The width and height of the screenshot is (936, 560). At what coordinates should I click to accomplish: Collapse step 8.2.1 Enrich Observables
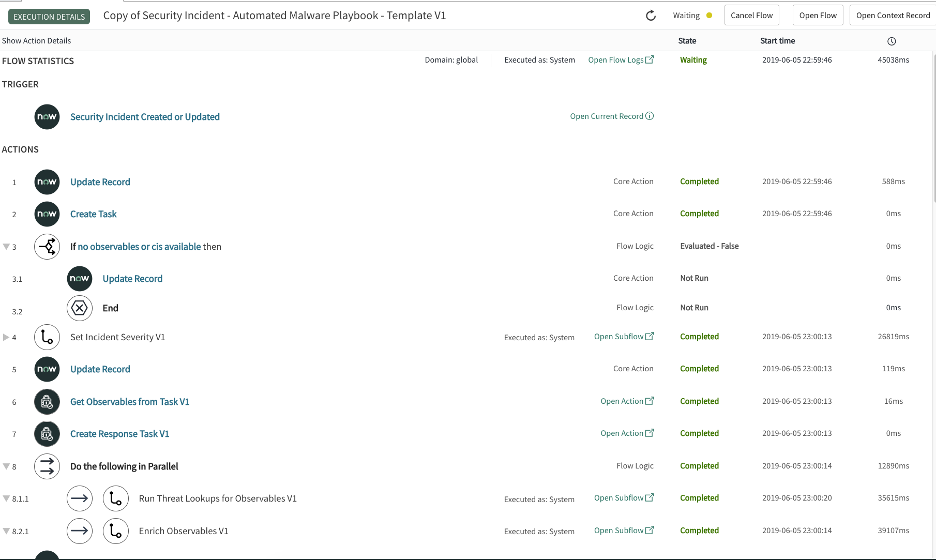coord(6,531)
